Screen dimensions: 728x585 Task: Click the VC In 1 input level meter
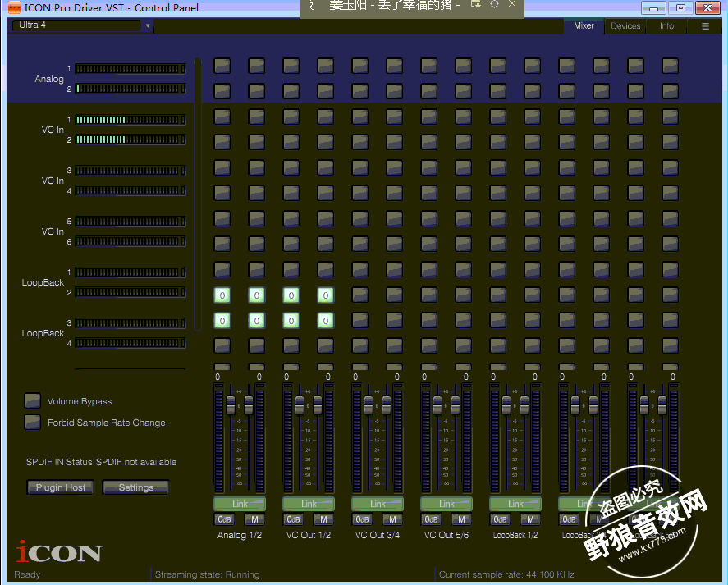[x=130, y=120]
